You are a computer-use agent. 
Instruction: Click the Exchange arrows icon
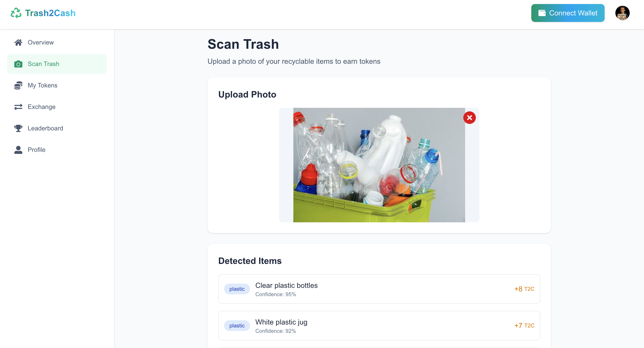tap(18, 107)
